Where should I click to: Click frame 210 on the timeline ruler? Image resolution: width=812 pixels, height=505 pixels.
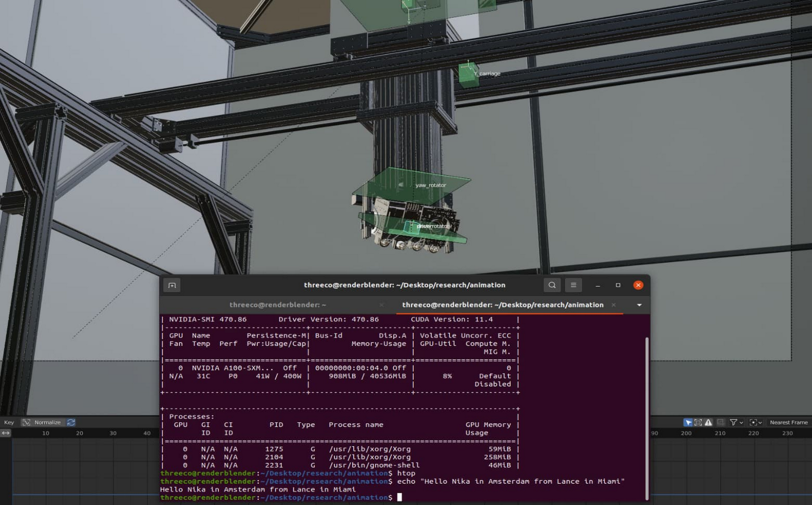[720, 433]
